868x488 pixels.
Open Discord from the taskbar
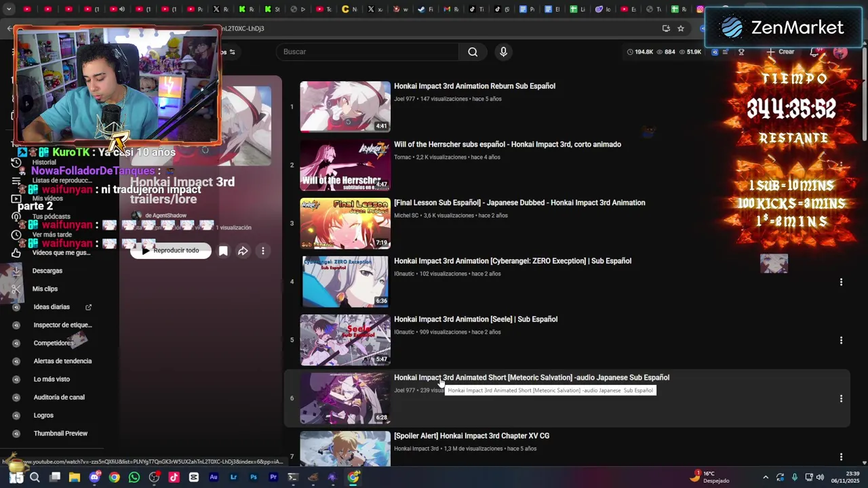tap(94, 477)
